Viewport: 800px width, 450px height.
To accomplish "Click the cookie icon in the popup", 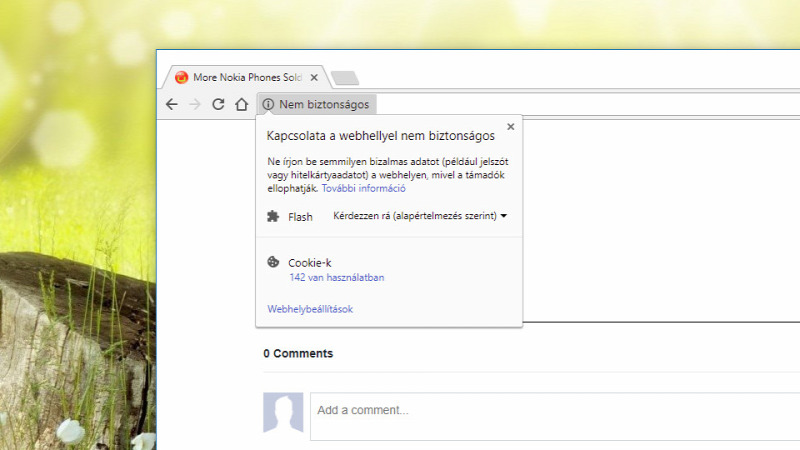I will 273,262.
